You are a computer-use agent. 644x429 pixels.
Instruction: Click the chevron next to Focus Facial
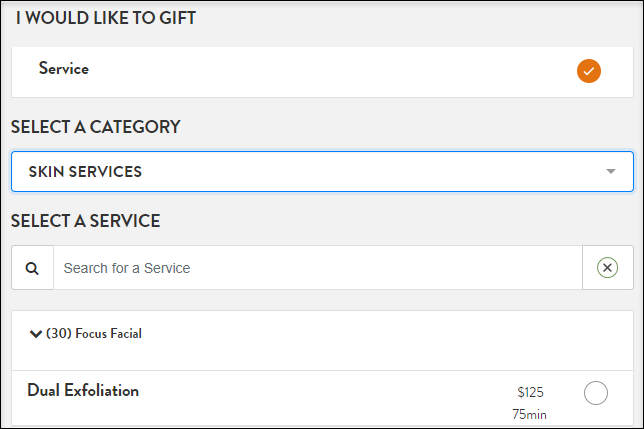[x=36, y=334]
